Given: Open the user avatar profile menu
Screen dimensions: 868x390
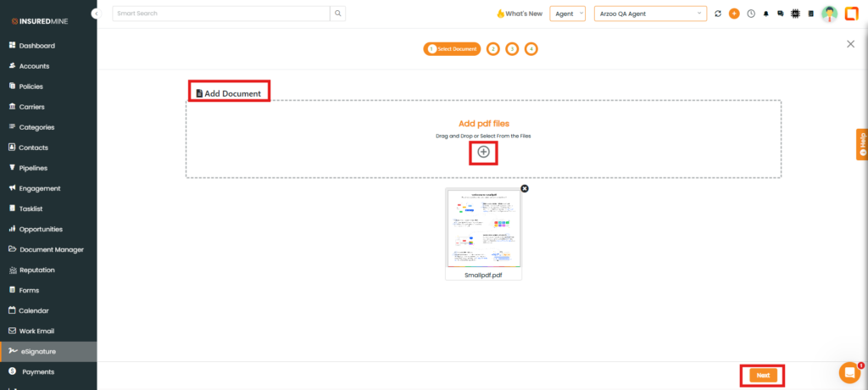Looking at the screenshot, I should (829, 14).
